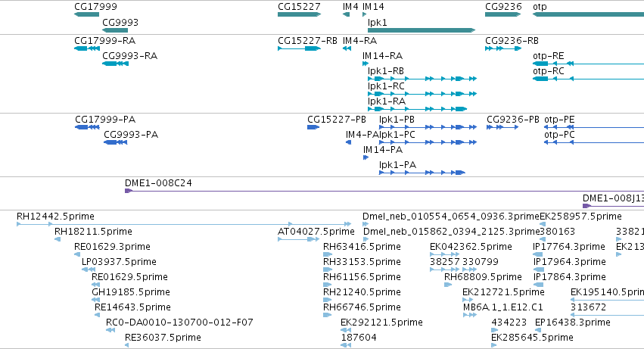Image resolution: width=644 pixels, height=349 pixels.
Task: Select the AT04027.5prime EST
Action: pos(299,239)
